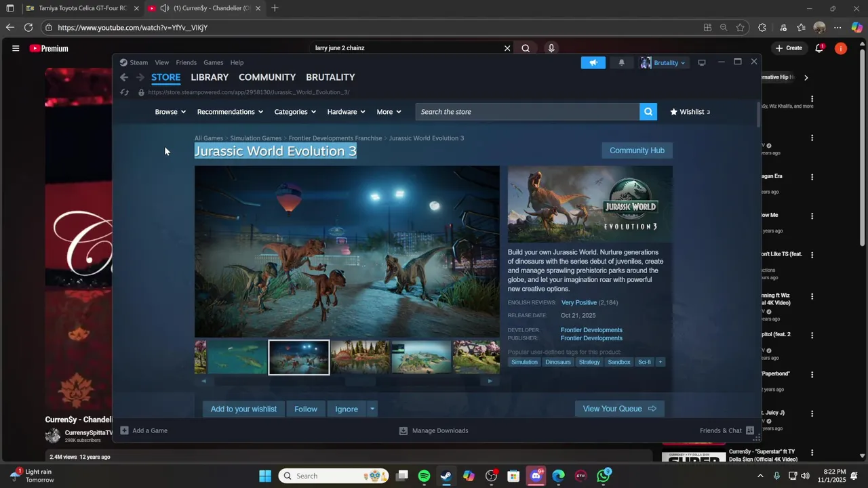Expand the Browse store menu
Screen dimensions: 868x488
[x=170, y=112]
